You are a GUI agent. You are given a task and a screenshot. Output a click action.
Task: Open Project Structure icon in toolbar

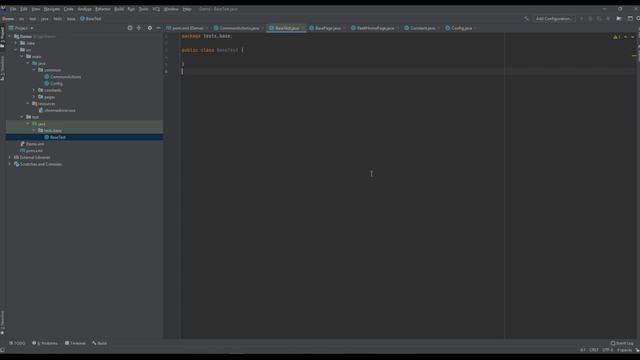(619, 19)
